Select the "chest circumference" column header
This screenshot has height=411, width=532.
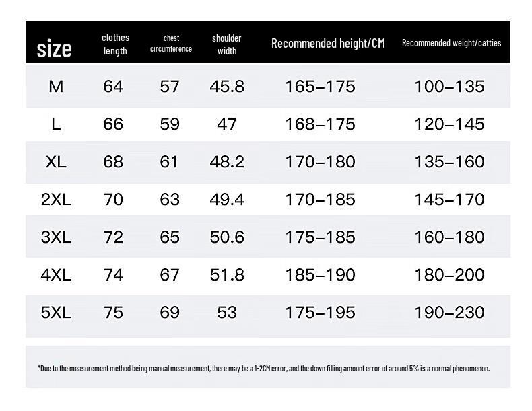[x=171, y=44]
